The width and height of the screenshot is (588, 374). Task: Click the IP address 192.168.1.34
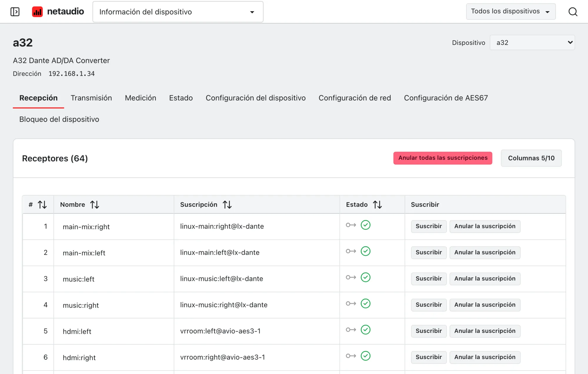click(x=71, y=74)
